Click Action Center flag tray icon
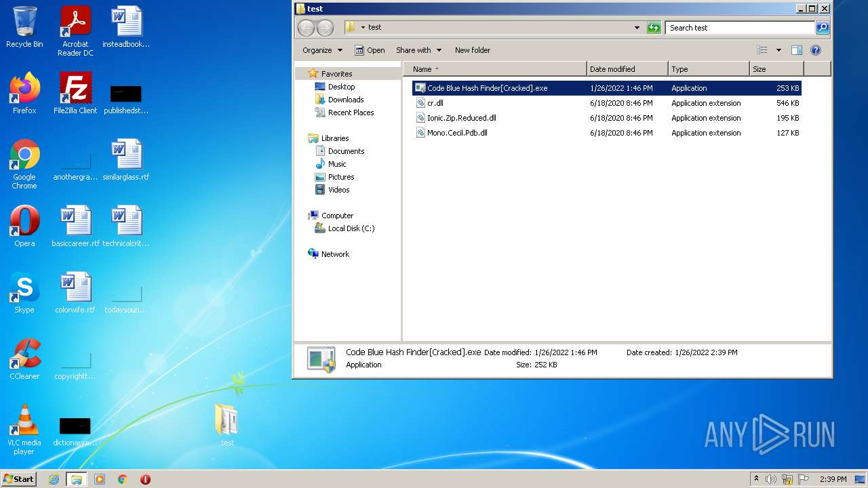Screen dimensions: 868x488 (804, 479)
